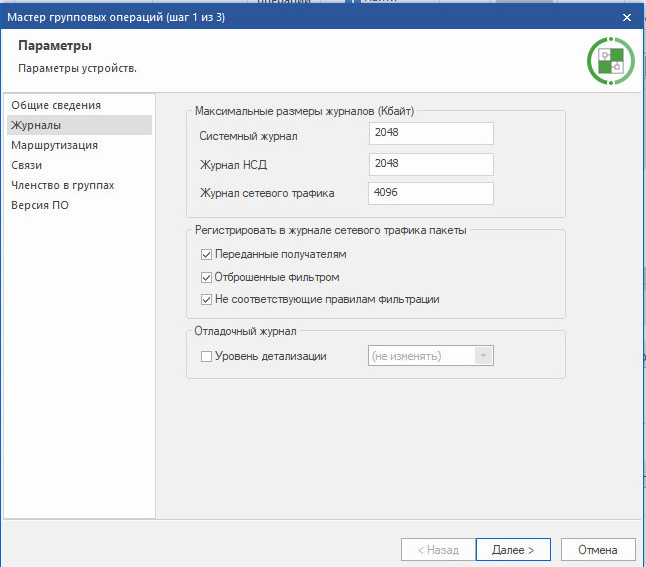The width and height of the screenshot is (646, 567).
Task: Uncheck the Отброшенные фильтром option
Action: click(x=206, y=278)
